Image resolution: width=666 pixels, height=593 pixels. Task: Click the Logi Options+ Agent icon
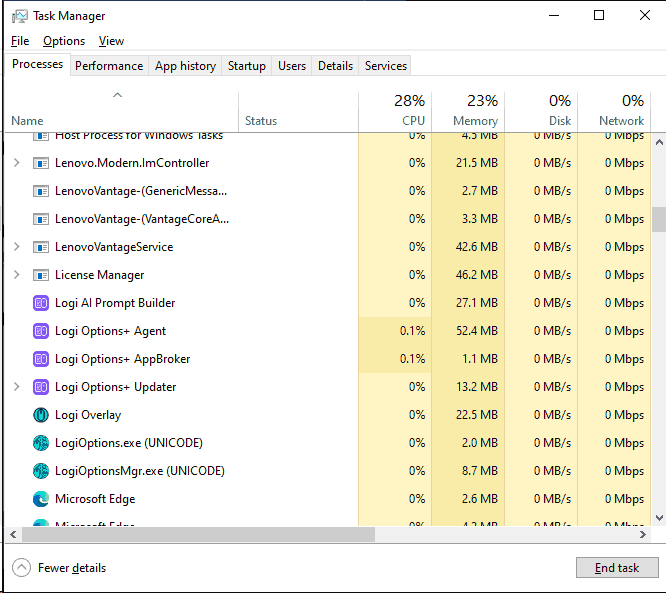pos(41,331)
